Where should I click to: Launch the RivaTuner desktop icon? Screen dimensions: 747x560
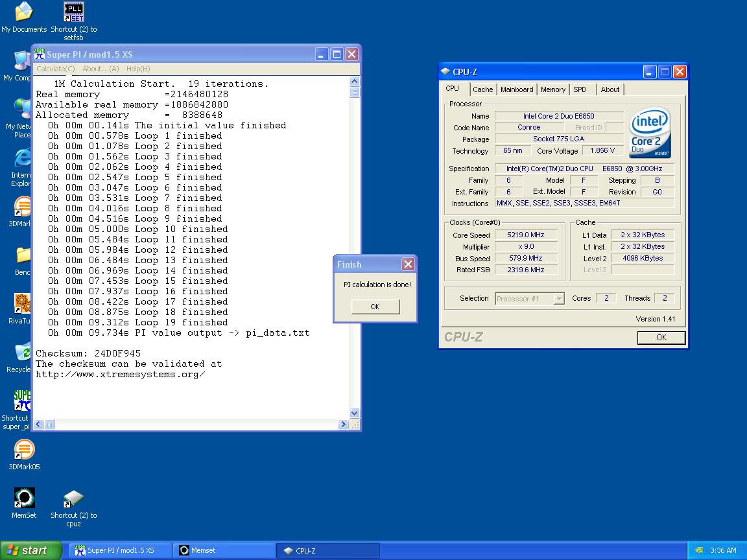tap(22, 304)
